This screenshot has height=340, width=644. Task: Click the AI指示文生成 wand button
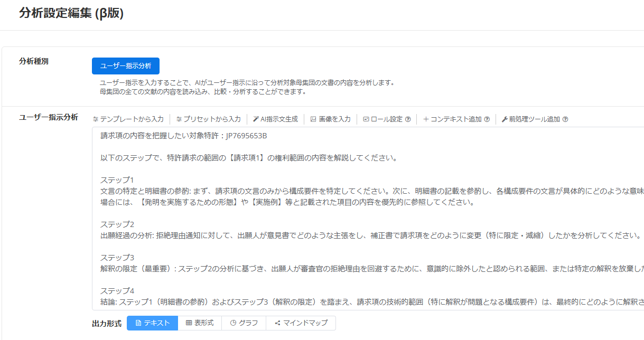click(275, 119)
